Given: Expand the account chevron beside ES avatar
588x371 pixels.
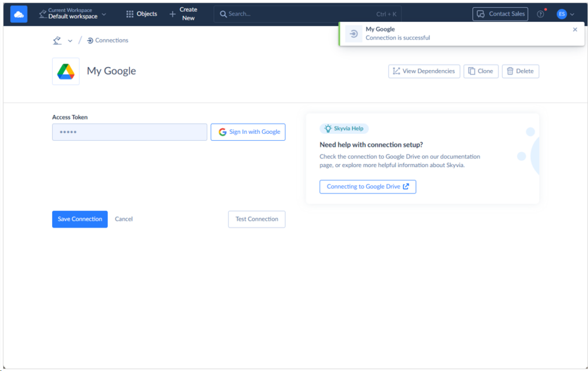Looking at the screenshot, I should click(x=572, y=14).
